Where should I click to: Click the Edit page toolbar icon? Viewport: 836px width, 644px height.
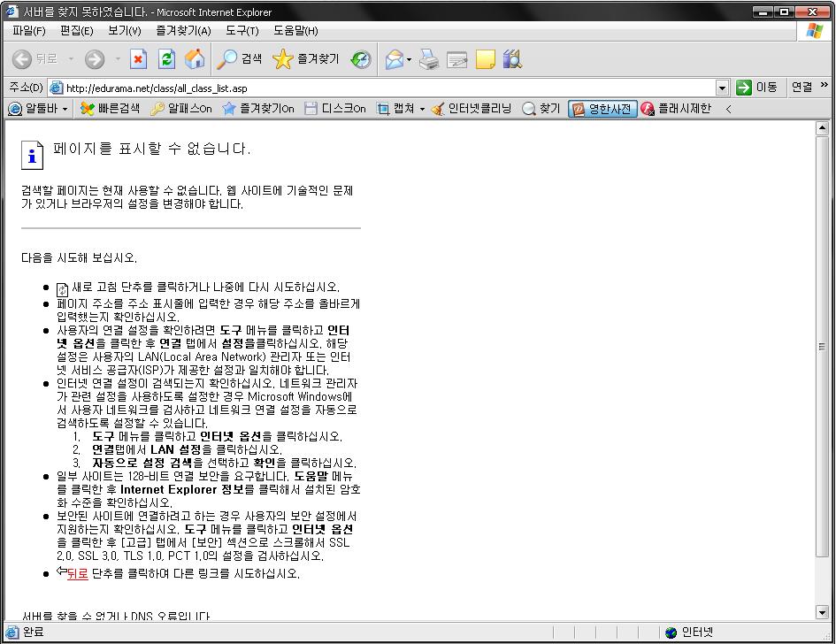point(456,59)
